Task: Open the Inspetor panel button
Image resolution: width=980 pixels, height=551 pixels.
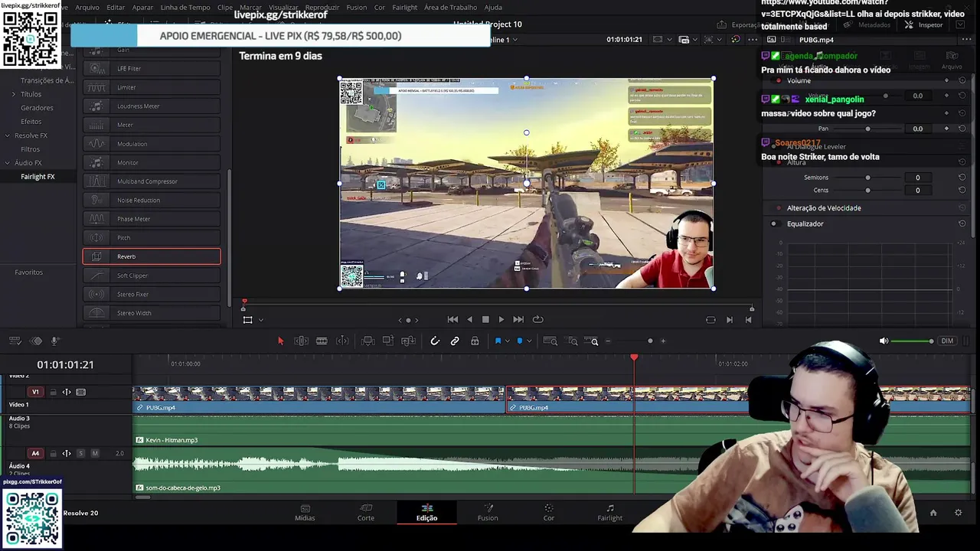Action: tap(923, 24)
